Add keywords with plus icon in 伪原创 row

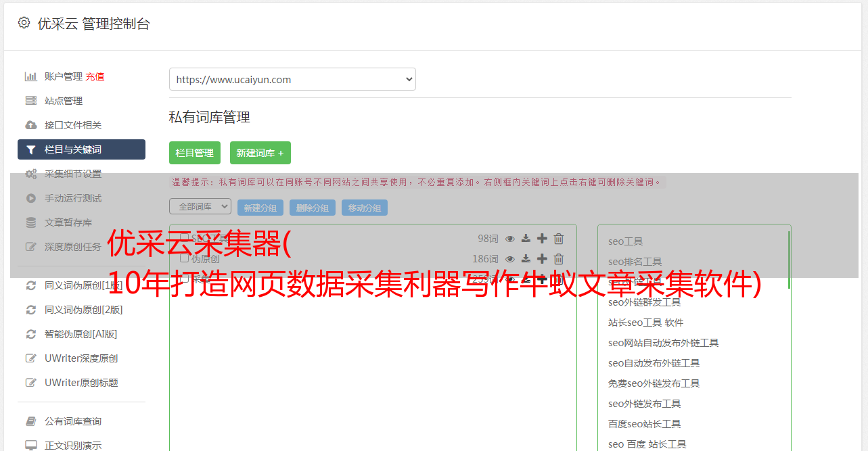click(542, 258)
